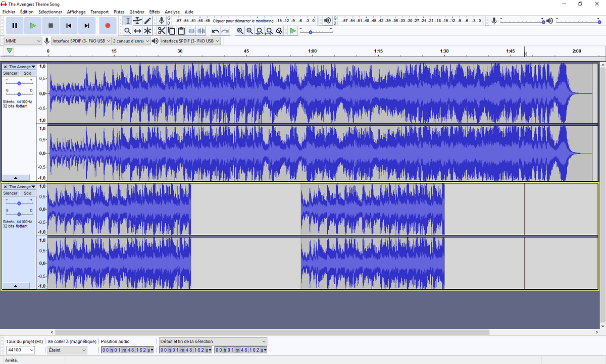The height and width of the screenshot is (364, 606).
Task: Toggle Silencer (mute) on the first track
Action: pyautogui.click(x=11, y=73)
